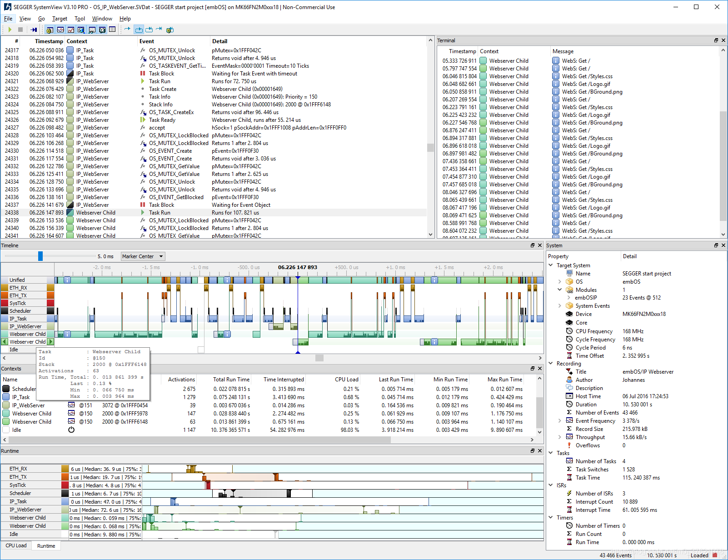728x560 pixels.
Task: Expand the Event Frequency tree item
Action: point(560,421)
